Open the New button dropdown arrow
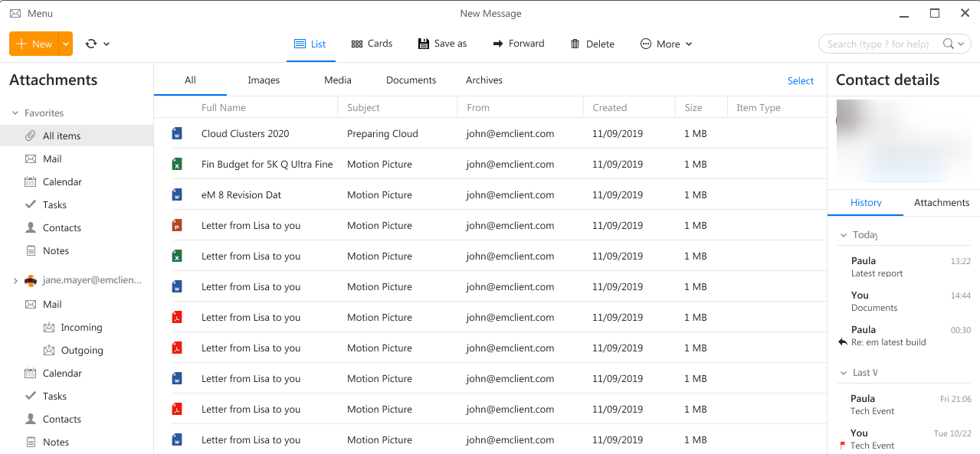 66,44
